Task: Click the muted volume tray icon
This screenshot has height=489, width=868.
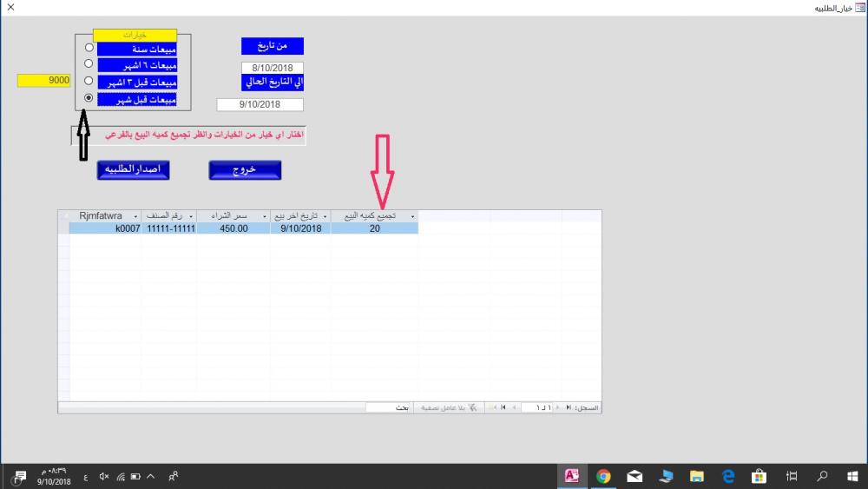Action: tap(104, 476)
